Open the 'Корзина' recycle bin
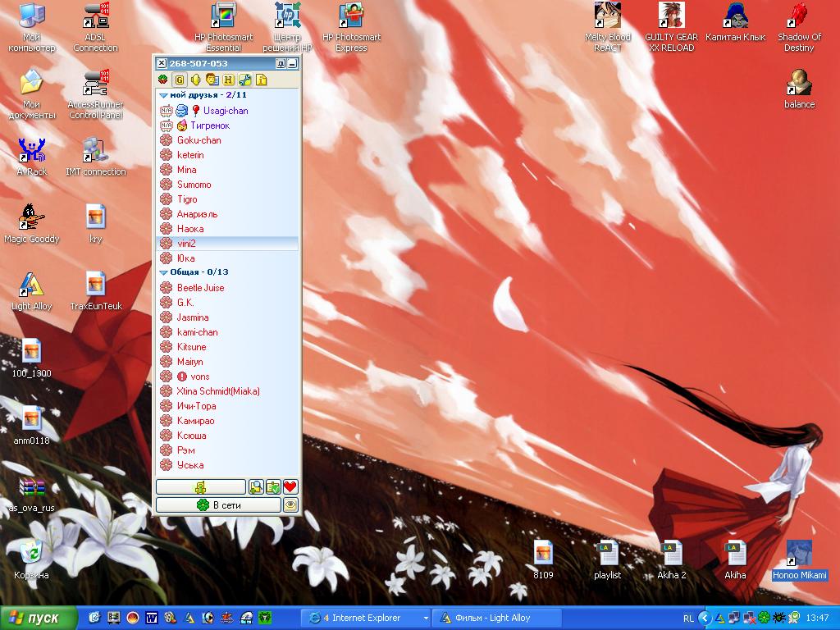 (x=32, y=559)
